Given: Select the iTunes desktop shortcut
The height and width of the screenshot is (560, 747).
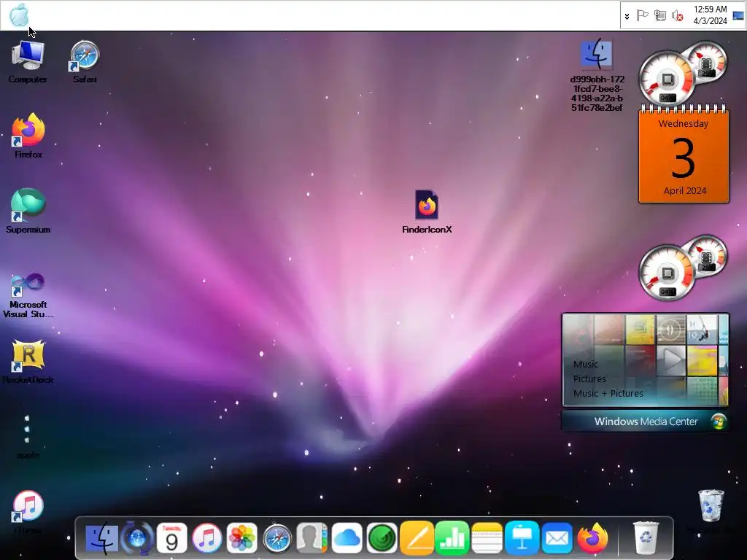Looking at the screenshot, I should tap(28, 512).
